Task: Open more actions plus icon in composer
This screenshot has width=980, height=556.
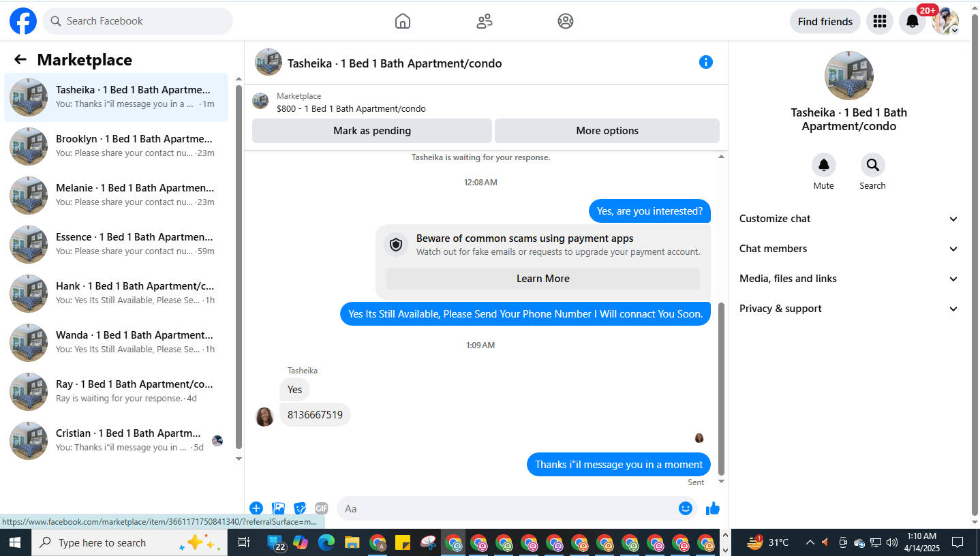Action: [256, 508]
